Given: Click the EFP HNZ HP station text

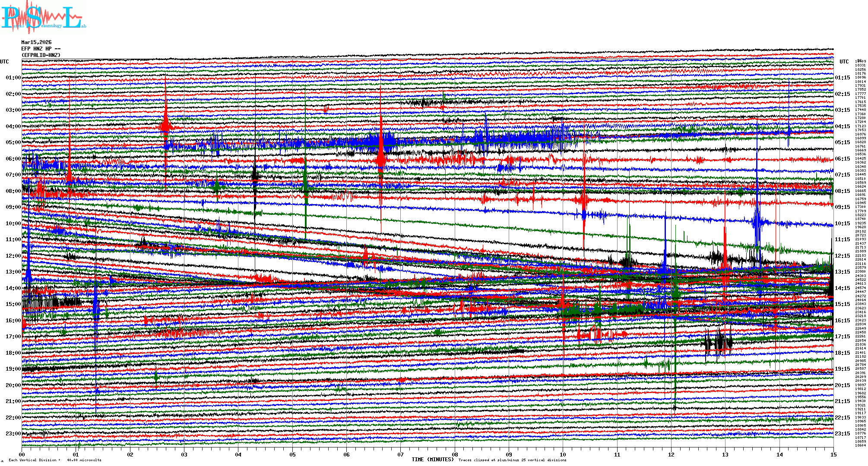Looking at the screenshot, I should [41, 49].
